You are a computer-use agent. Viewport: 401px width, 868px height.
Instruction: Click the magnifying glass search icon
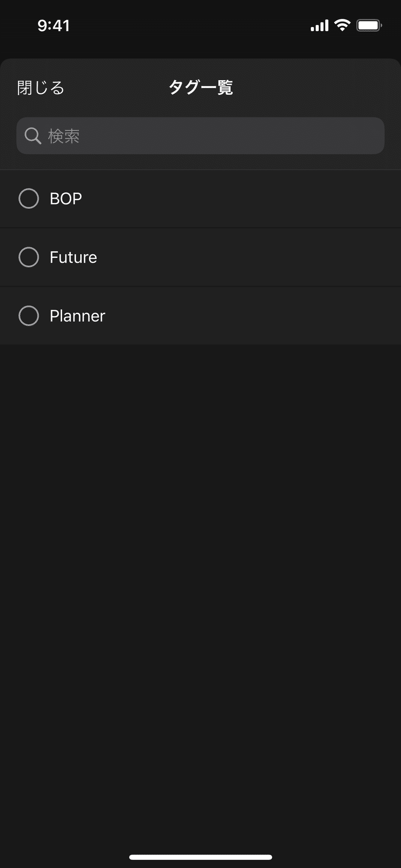coord(33,136)
